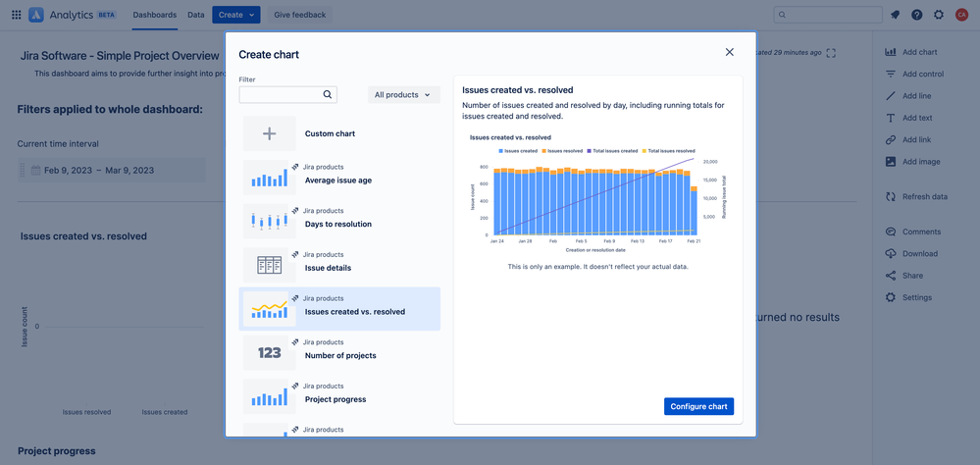Choose the Project progress list label

[x=335, y=398]
